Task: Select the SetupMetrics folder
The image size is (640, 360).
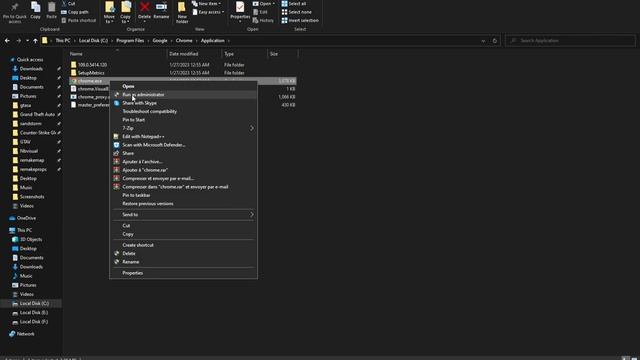Action: click(91, 73)
